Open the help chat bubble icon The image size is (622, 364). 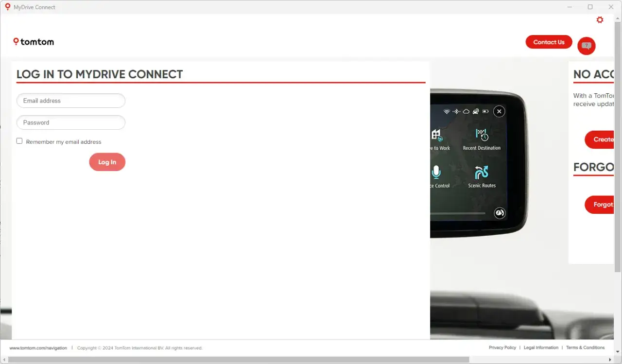tap(586, 46)
